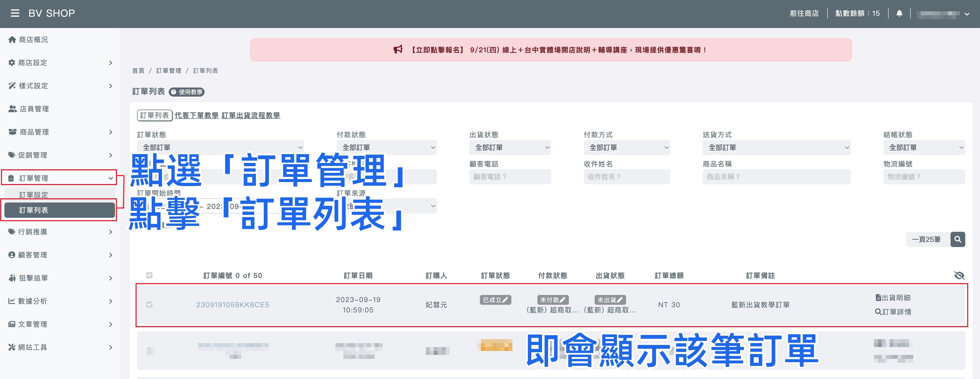The width and height of the screenshot is (980, 379).
Task: Click the pencil on 已成立 status badge
Action: (505, 300)
